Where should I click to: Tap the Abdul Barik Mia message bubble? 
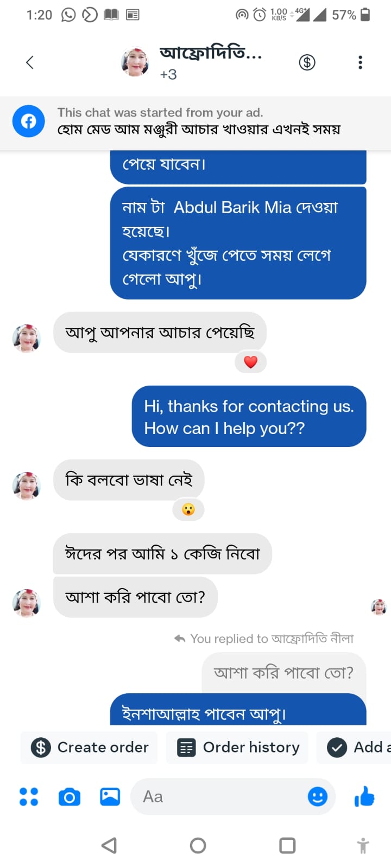[x=238, y=242]
